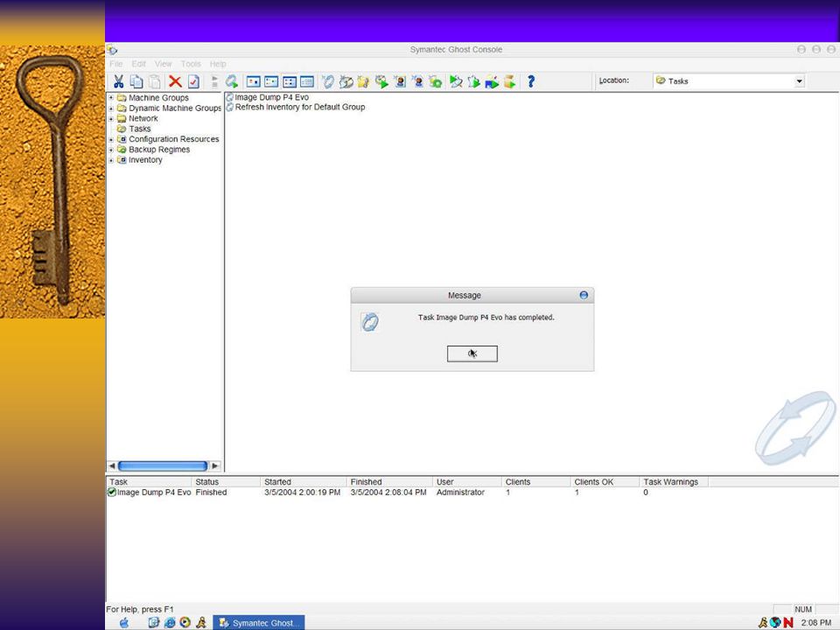Click the tree pane scroll left arrow
Viewport: 840px width, 630px height.
(111, 466)
